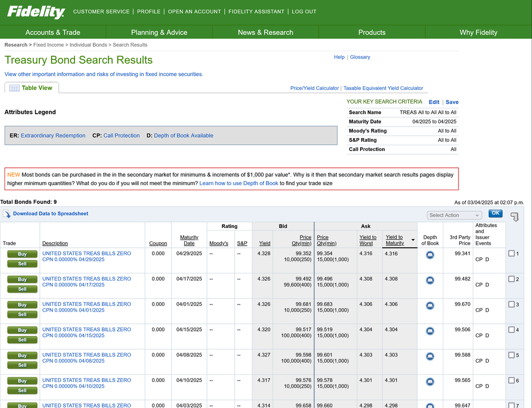Check the checkbox for row 6
The image size is (532, 408).
coord(511,380)
